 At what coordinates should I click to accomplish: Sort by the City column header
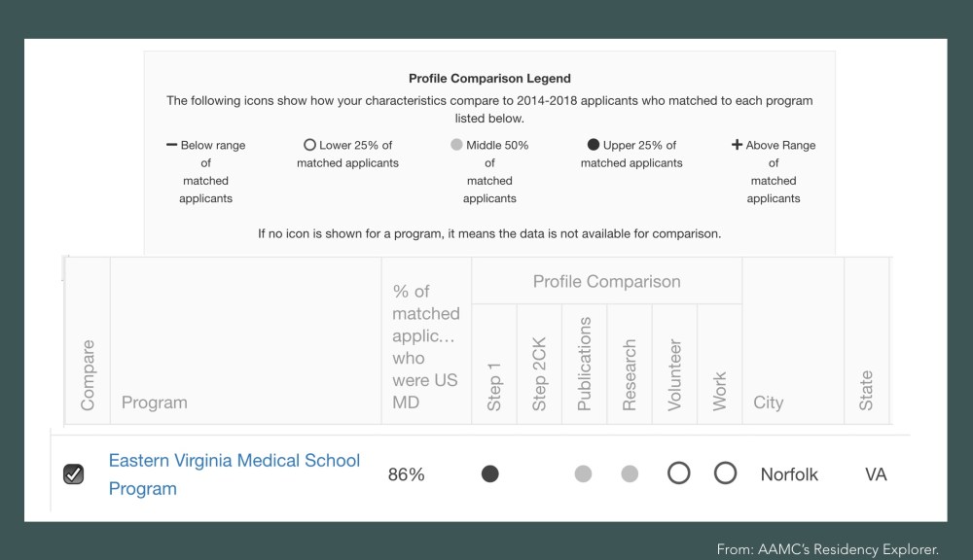click(769, 402)
